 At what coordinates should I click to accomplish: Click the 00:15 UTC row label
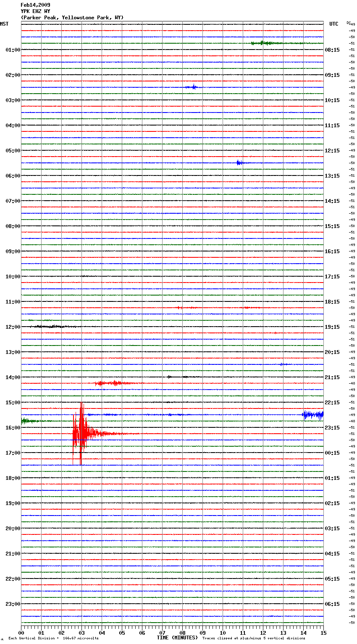click(332, 453)
